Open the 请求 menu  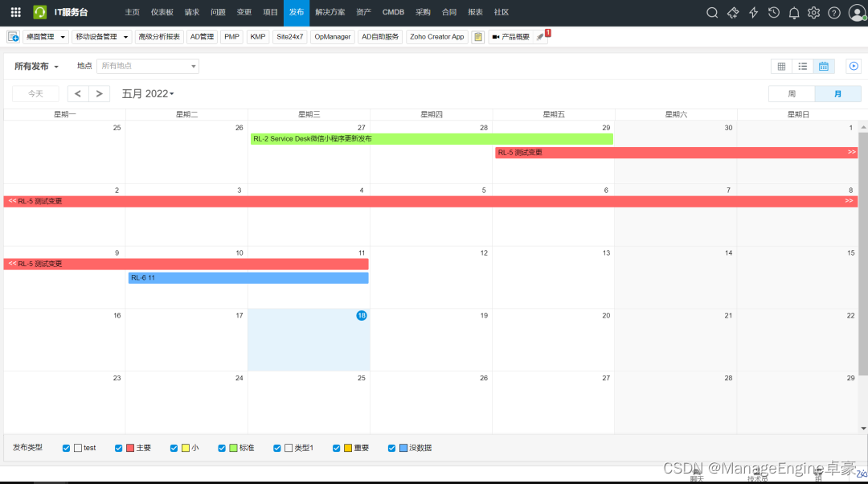192,12
